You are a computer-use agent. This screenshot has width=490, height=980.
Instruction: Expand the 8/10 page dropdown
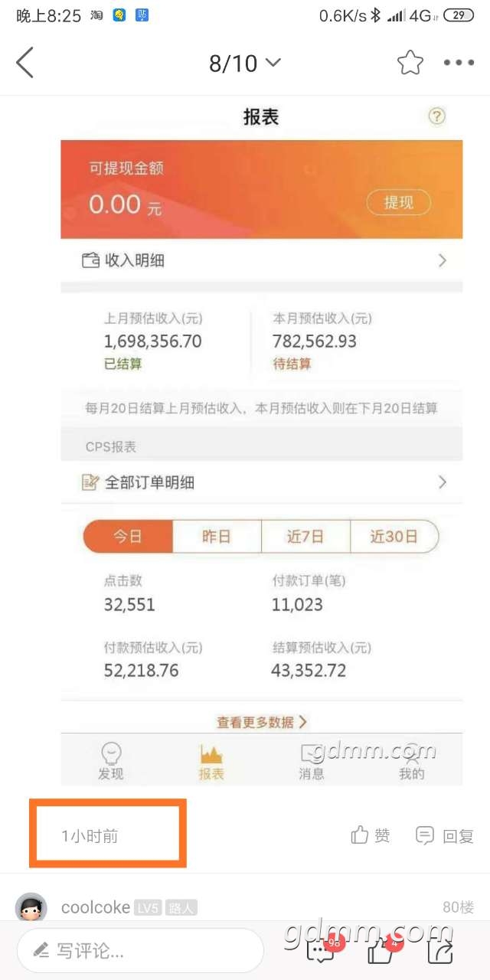point(245,63)
